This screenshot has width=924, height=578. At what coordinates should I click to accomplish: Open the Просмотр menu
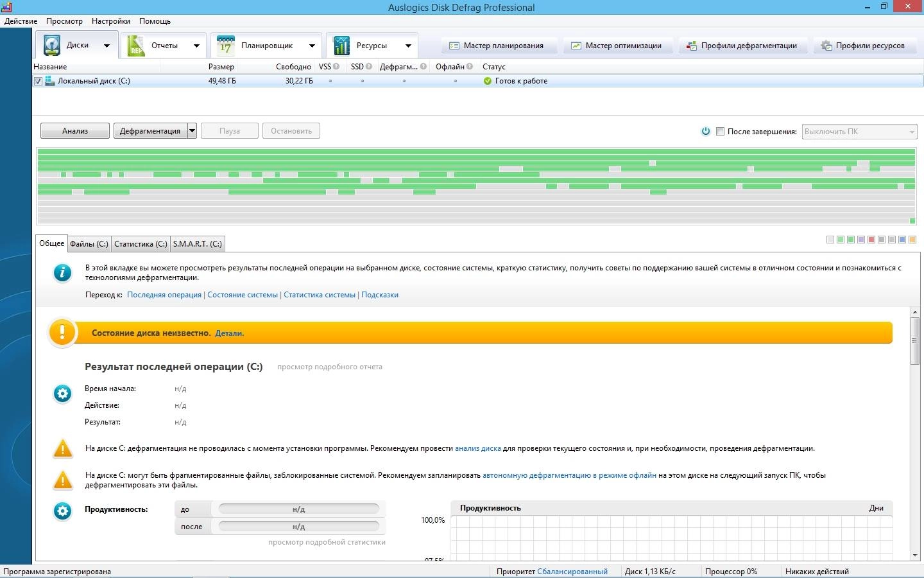pos(64,21)
